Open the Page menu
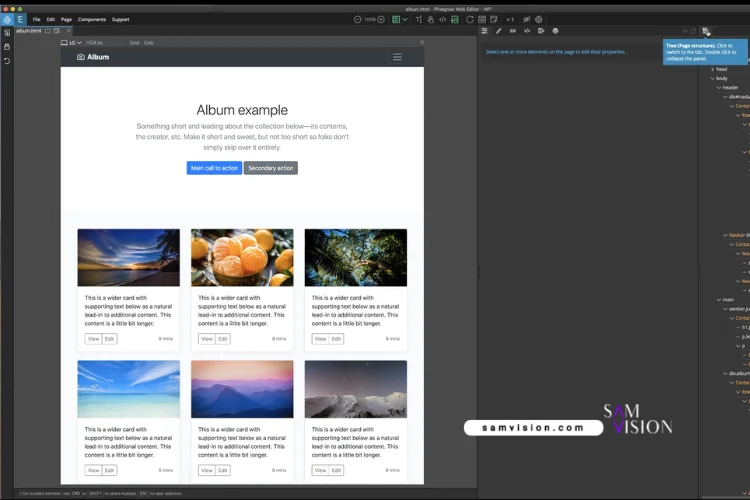The image size is (750, 500). pos(66,20)
